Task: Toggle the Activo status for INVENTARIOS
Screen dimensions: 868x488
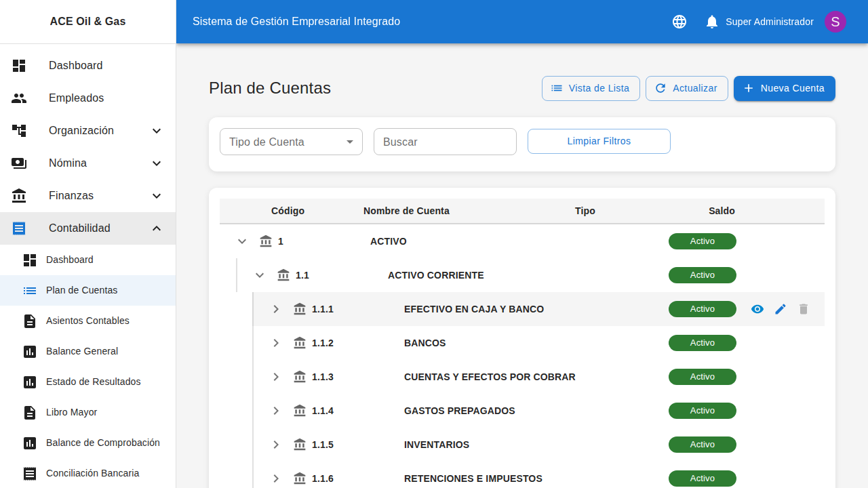Action: click(702, 445)
